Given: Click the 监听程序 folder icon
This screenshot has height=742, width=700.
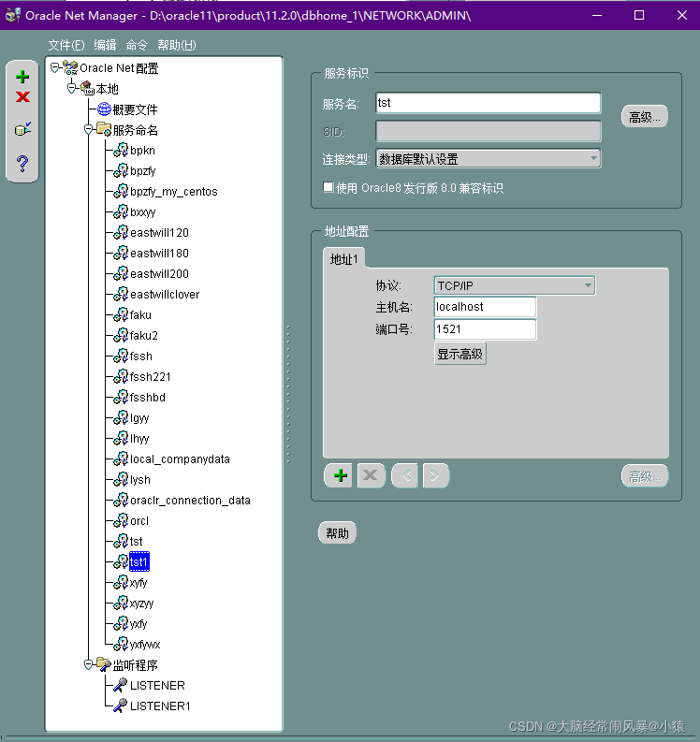Looking at the screenshot, I should pos(104,664).
